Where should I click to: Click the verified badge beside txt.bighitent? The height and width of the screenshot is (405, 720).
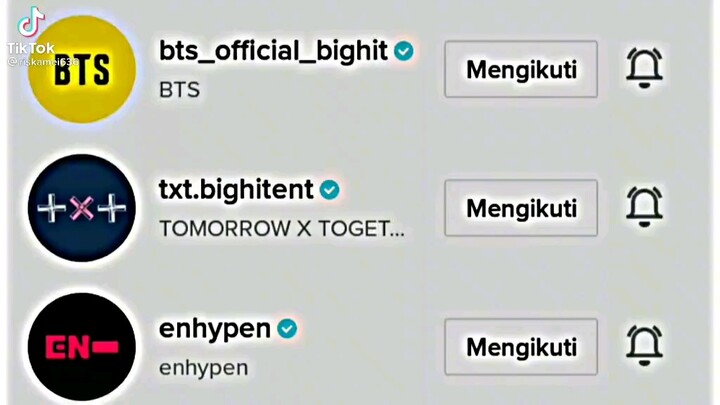click(329, 190)
